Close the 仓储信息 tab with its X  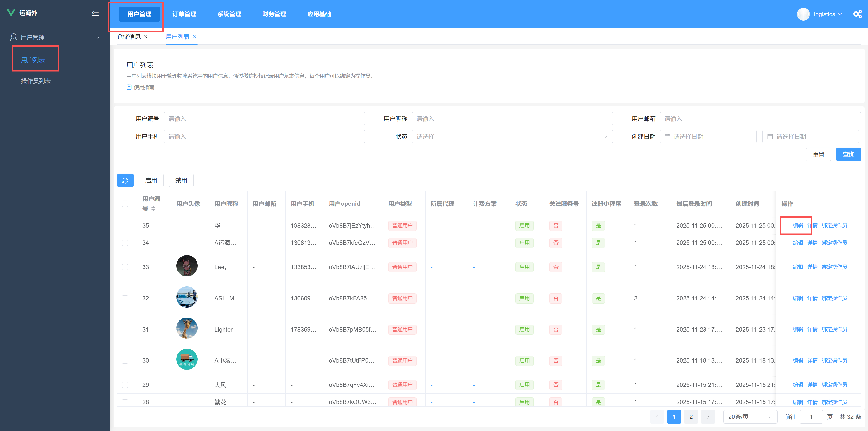click(x=146, y=37)
